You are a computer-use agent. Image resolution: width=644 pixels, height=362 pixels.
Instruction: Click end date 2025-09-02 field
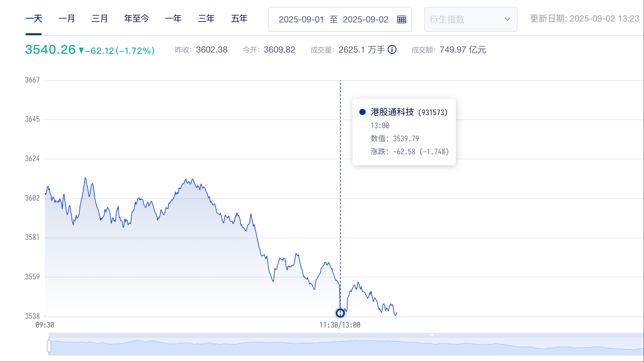click(x=365, y=19)
